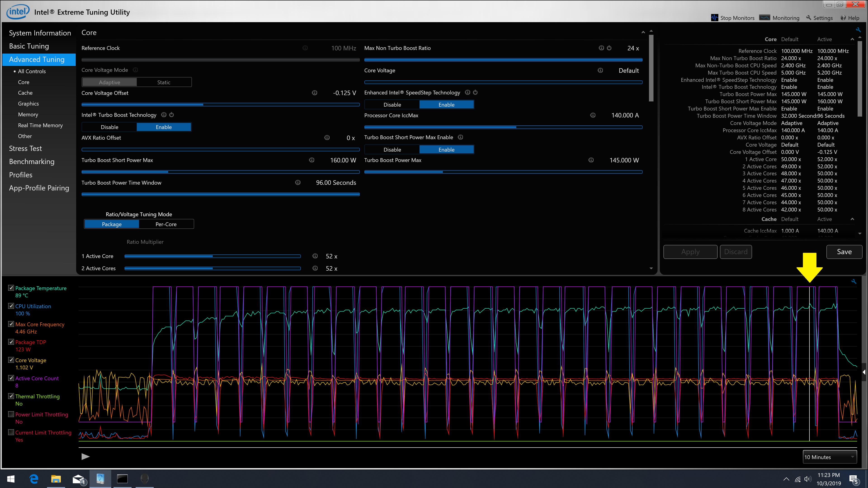Check Current Limit Throttling monitor
The height and width of the screenshot is (488, 868).
point(11,432)
